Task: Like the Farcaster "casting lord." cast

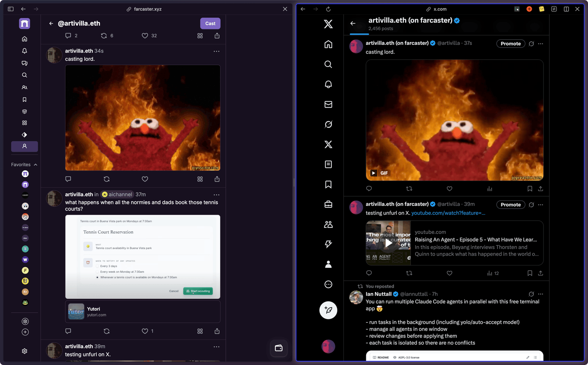Action: coord(145,179)
